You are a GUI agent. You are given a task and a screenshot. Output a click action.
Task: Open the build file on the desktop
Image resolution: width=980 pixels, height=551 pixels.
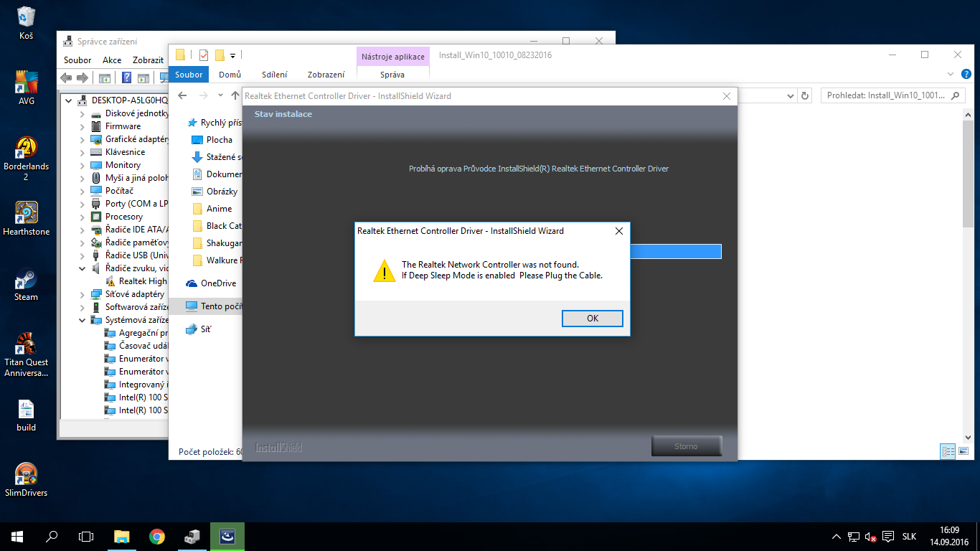tap(26, 415)
